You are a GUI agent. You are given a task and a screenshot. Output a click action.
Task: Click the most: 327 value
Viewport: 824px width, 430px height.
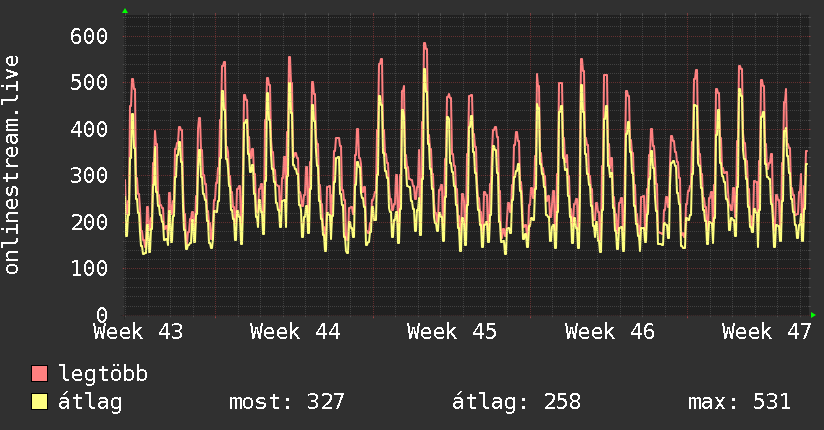point(287,402)
